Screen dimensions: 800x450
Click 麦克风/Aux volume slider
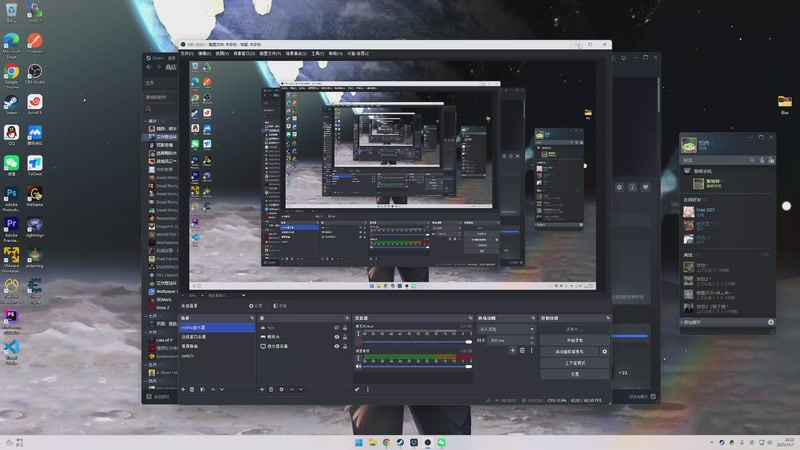click(417, 342)
